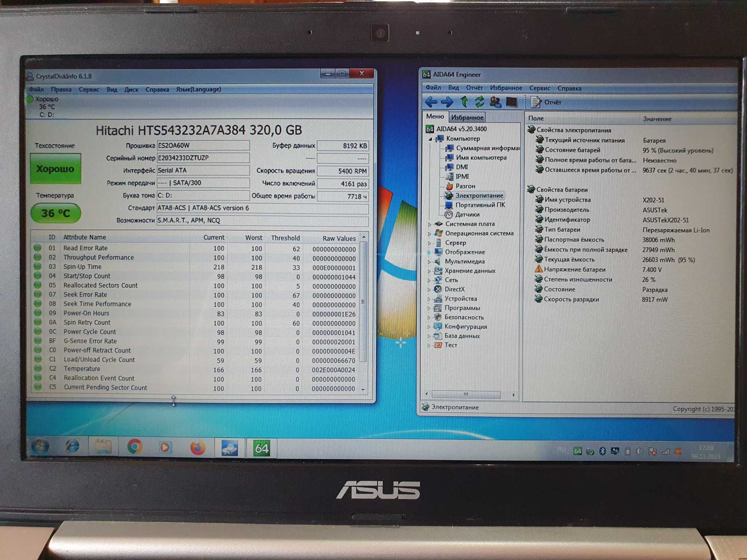Click the Скорость вращения 5400 RPM field
Viewport: 747px width, 560px height.
click(342, 171)
